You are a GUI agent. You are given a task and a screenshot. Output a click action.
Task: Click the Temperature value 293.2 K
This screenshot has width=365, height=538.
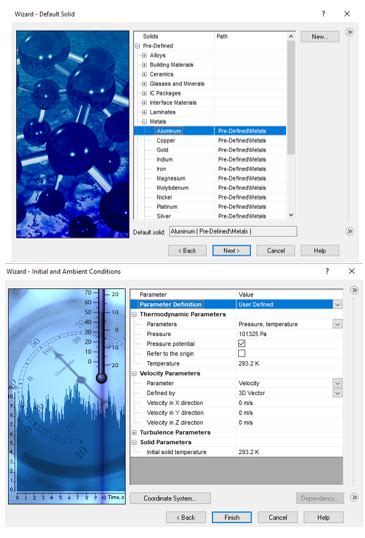[249, 364]
